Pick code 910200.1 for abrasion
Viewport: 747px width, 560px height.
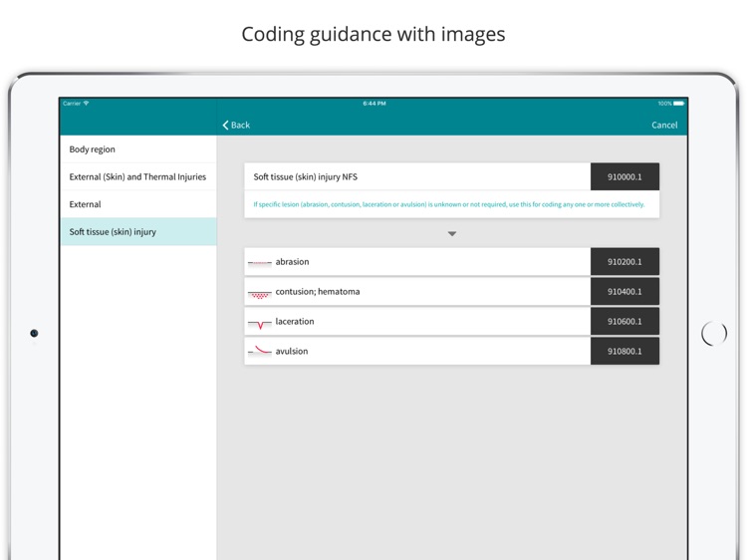point(624,262)
